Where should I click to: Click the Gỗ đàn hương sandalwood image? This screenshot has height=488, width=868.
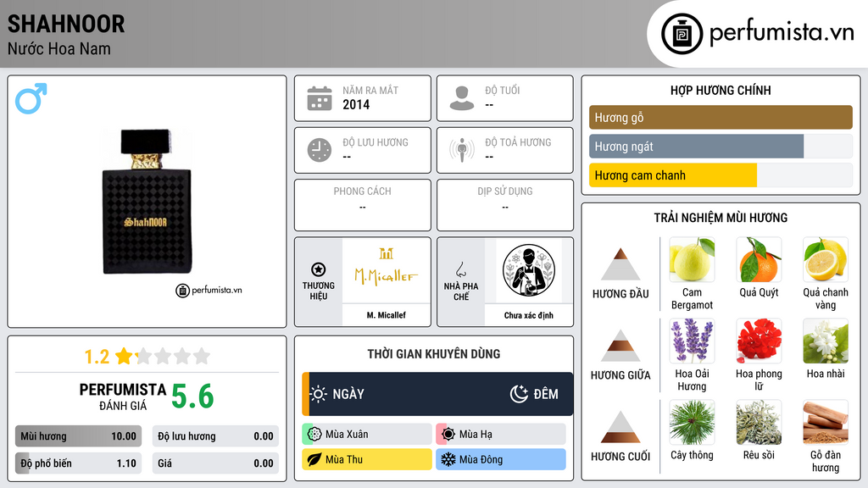pos(826,422)
